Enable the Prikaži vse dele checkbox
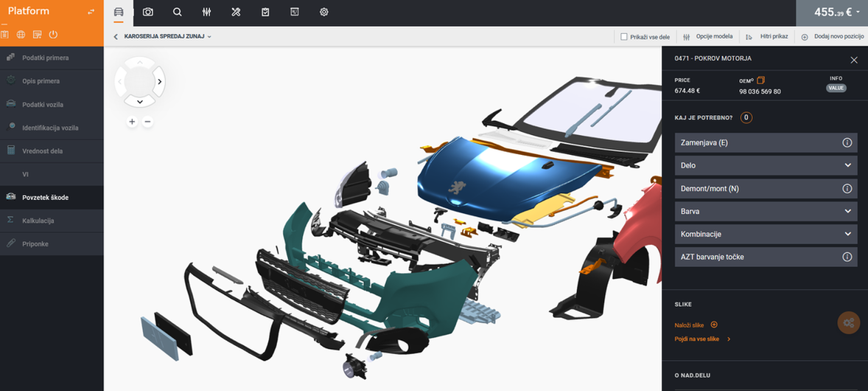Image resolution: width=868 pixels, height=391 pixels. pos(624,36)
